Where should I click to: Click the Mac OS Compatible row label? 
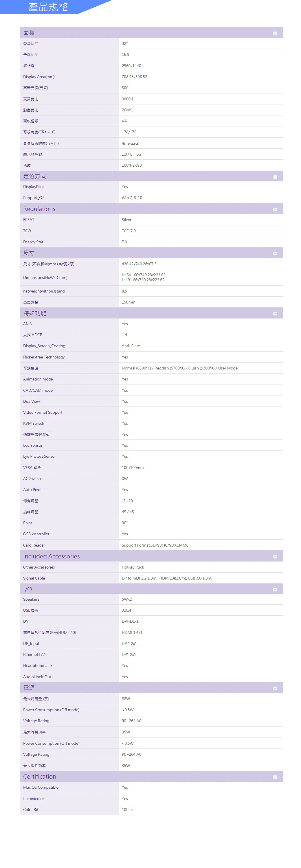click(41, 788)
